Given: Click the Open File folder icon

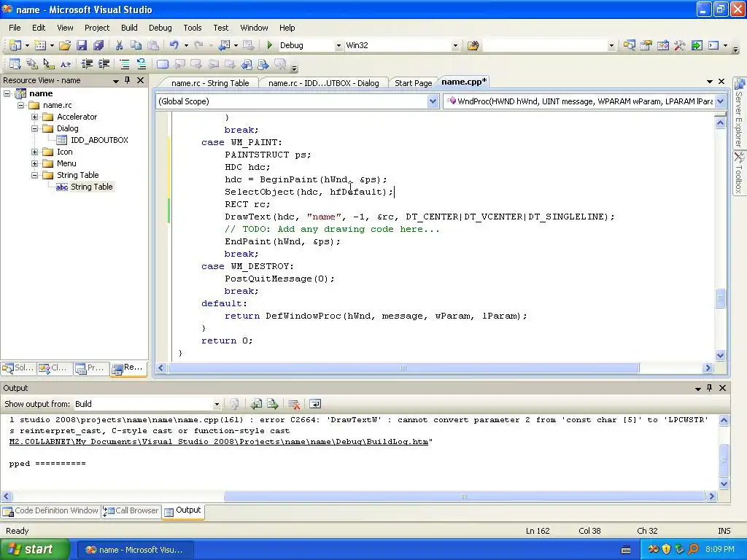Looking at the screenshot, I should pos(65,45).
